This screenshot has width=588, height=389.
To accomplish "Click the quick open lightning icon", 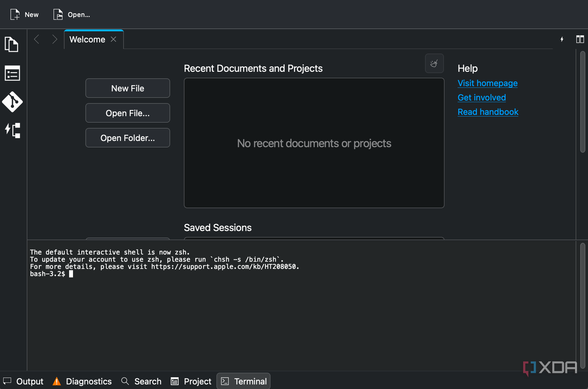I will point(562,39).
